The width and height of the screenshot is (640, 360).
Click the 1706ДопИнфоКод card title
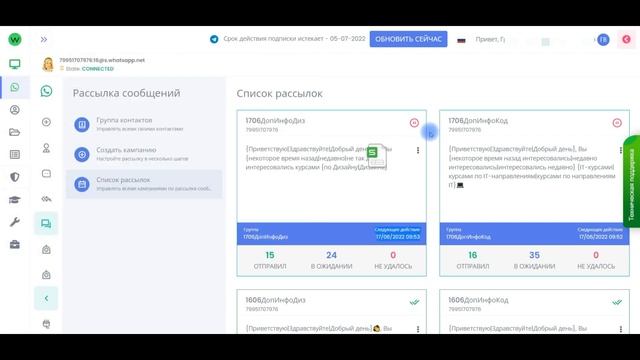pyautogui.click(x=478, y=121)
